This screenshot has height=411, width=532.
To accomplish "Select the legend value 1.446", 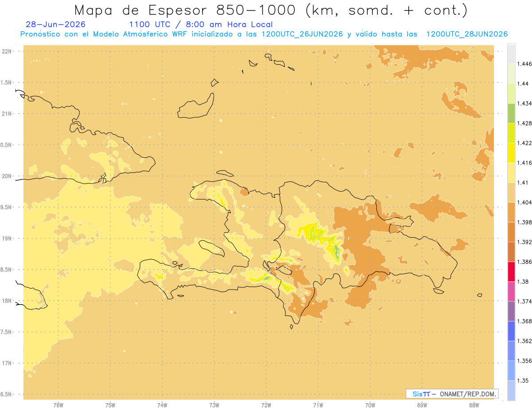I will coord(525,64).
